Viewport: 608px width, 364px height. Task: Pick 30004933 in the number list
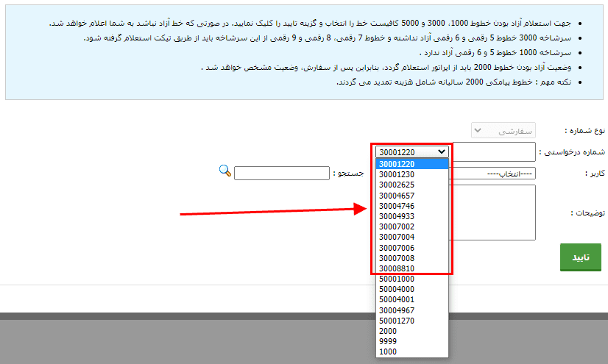pyautogui.click(x=412, y=216)
